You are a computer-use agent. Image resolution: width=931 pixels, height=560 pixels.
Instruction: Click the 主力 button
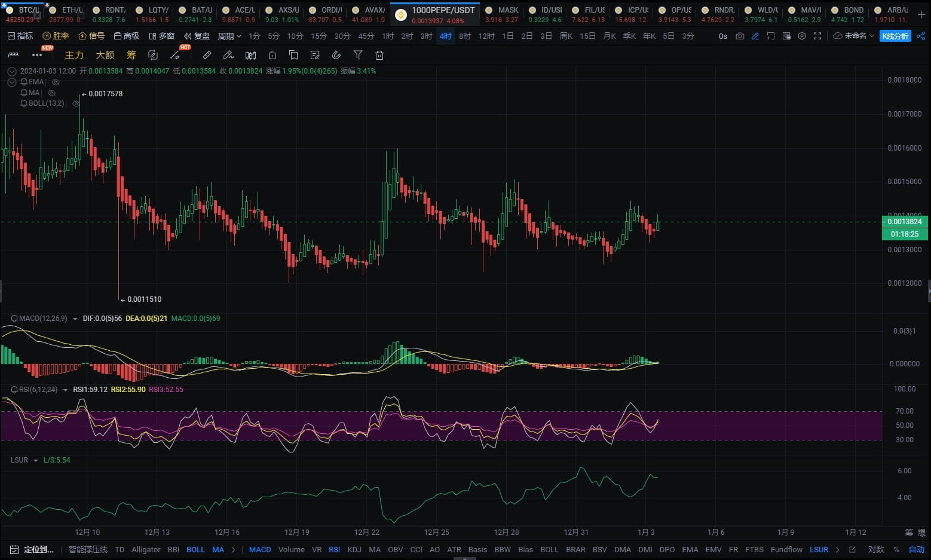(x=74, y=56)
